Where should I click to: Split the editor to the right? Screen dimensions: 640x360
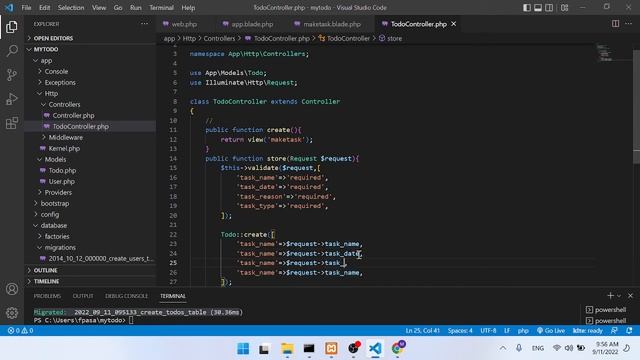point(615,24)
